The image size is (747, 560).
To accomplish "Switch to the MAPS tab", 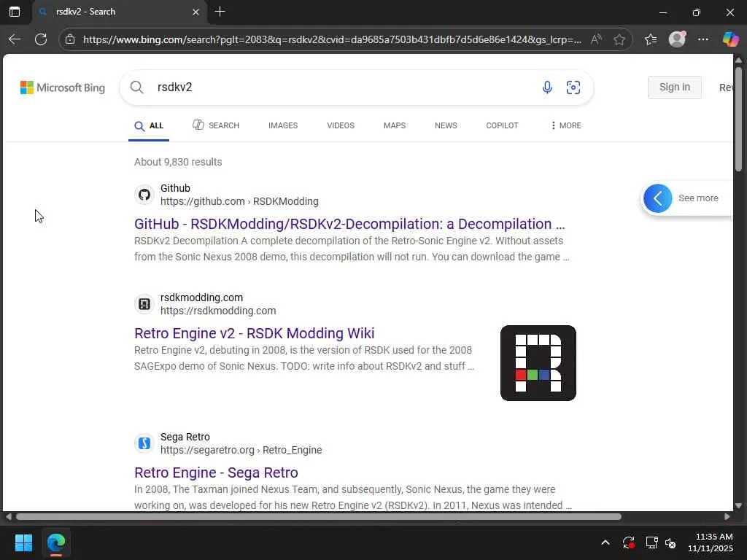I will [395, 125].
